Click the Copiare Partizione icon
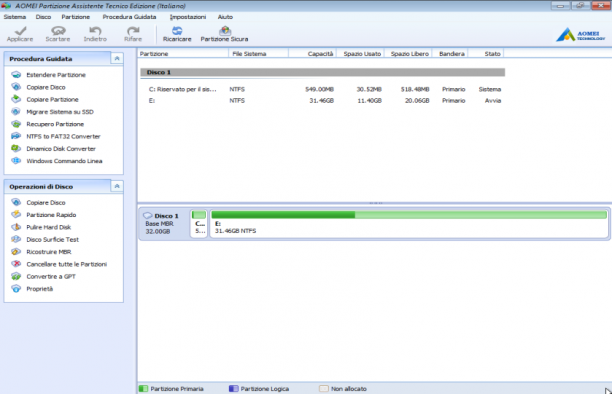This screenshot has width=612, height=394. (x=16, y=99)
